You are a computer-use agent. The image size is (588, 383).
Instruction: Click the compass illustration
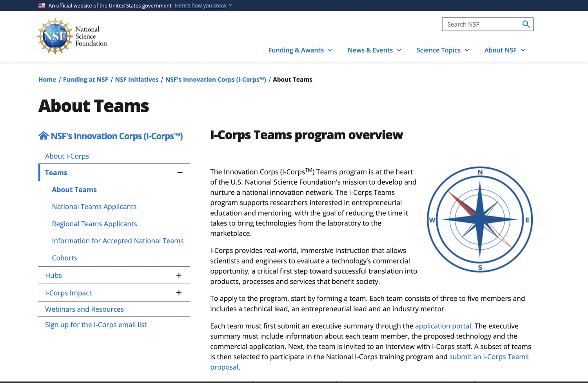[x=480, y=219]
